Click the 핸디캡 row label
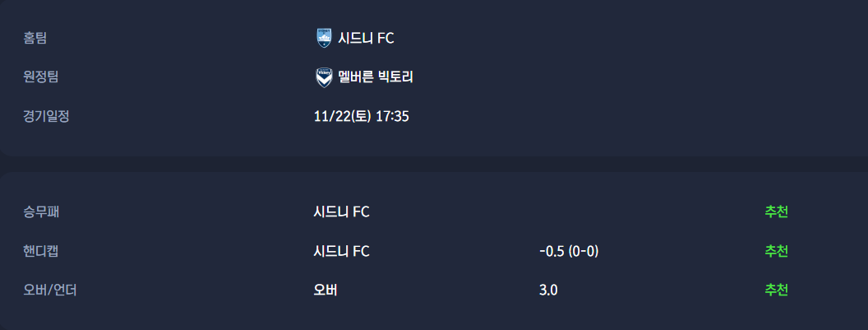The image size is (868, 330). [x=41, y=251]
